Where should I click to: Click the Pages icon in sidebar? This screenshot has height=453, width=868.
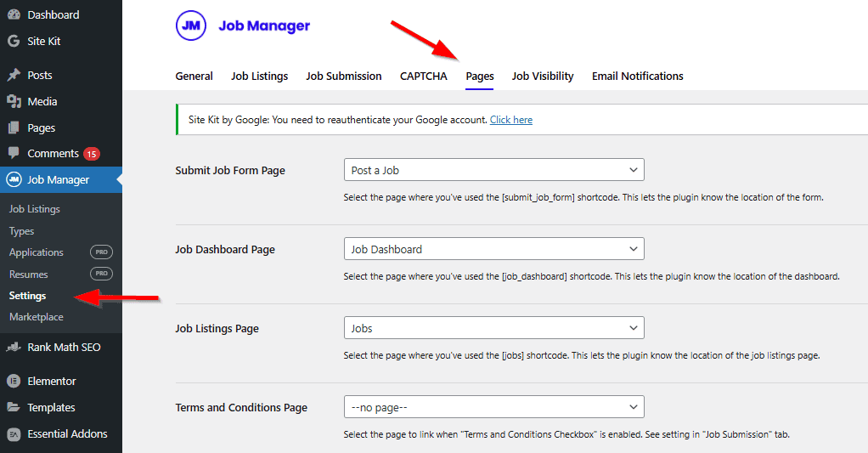pos(14,128)
